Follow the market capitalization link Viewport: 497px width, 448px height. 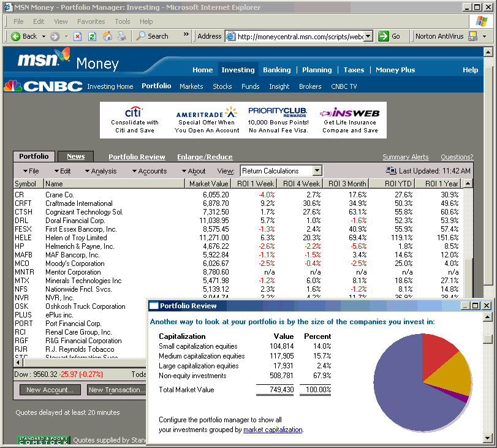click(x=273, y=429)
